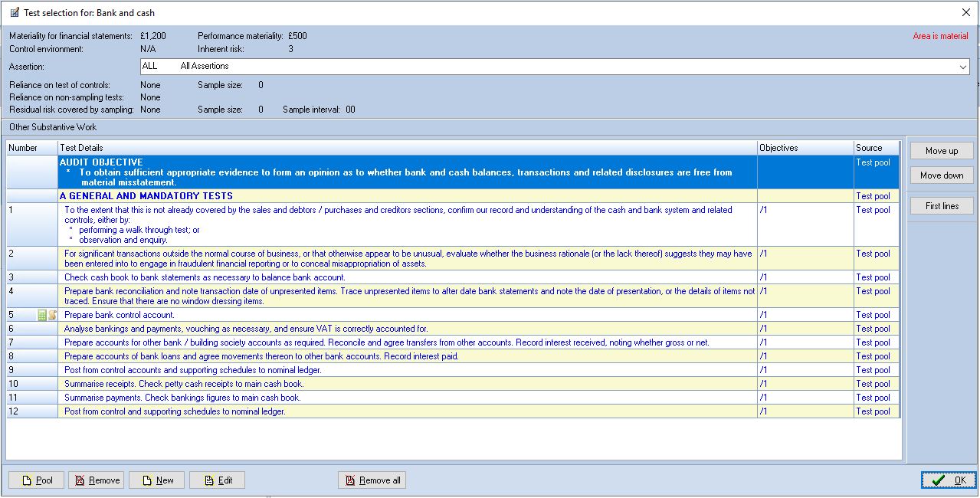Click the row number 8 cell
The image size is (980, 498).
(x=32, y=356)
